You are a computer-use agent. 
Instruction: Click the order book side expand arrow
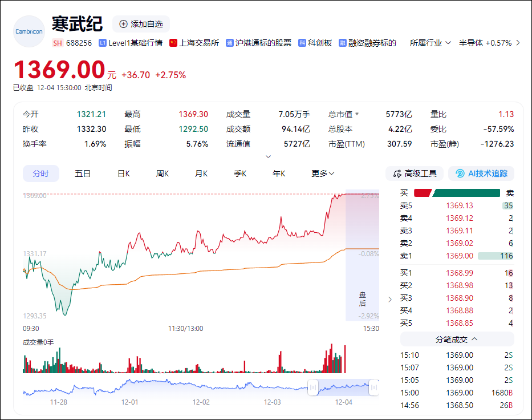(390, 299)
